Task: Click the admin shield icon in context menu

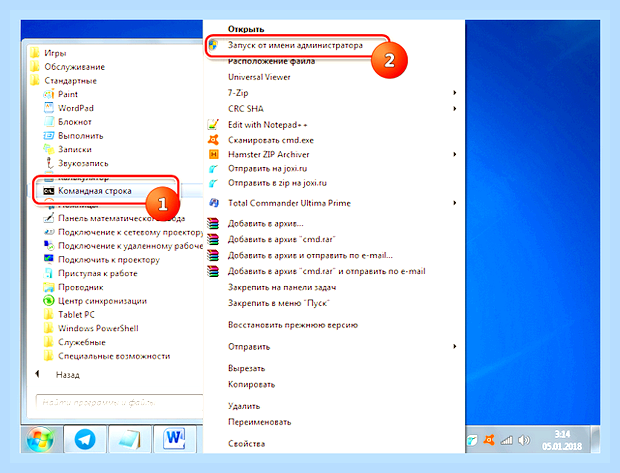Action: click(213, 45)
